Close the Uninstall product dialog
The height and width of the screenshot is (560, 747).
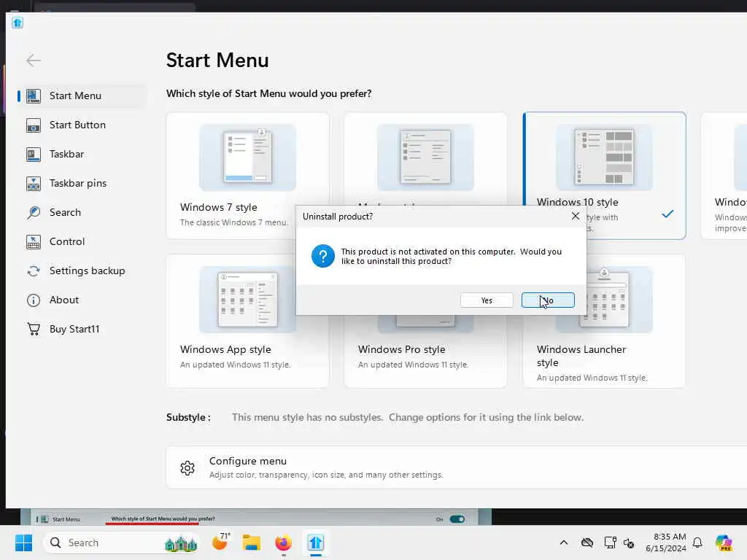click(x=576, y=216)
